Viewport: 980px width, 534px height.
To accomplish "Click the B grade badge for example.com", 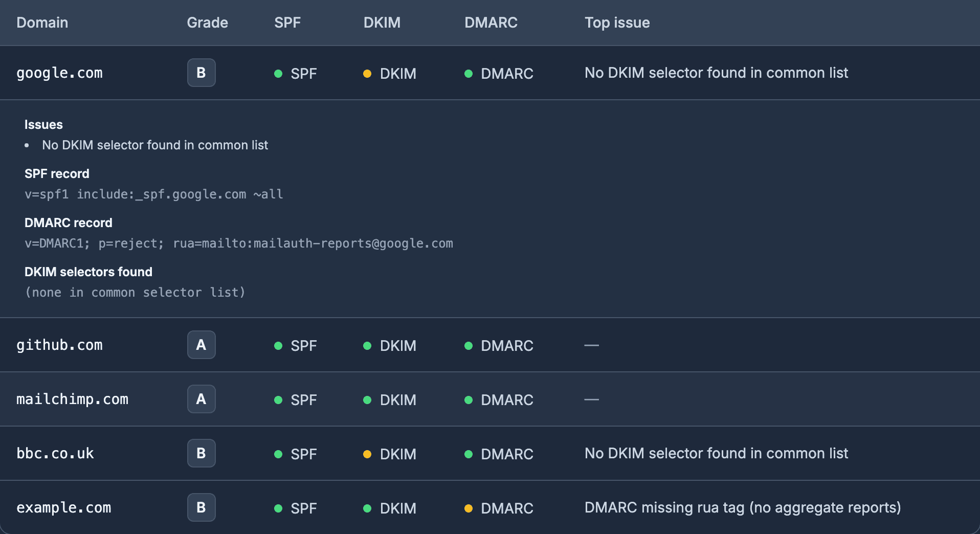I will [x=201, y=507].
